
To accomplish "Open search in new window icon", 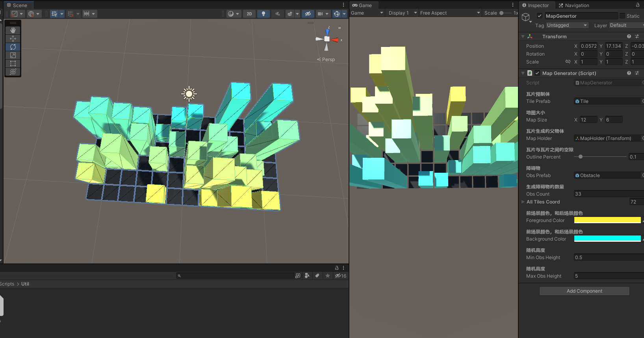I will coord(298,276).
